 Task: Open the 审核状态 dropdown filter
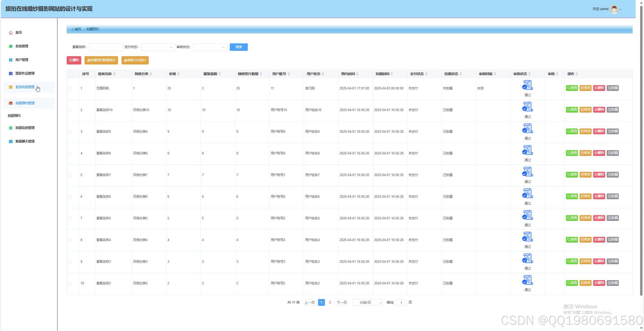tap(210, 47)
